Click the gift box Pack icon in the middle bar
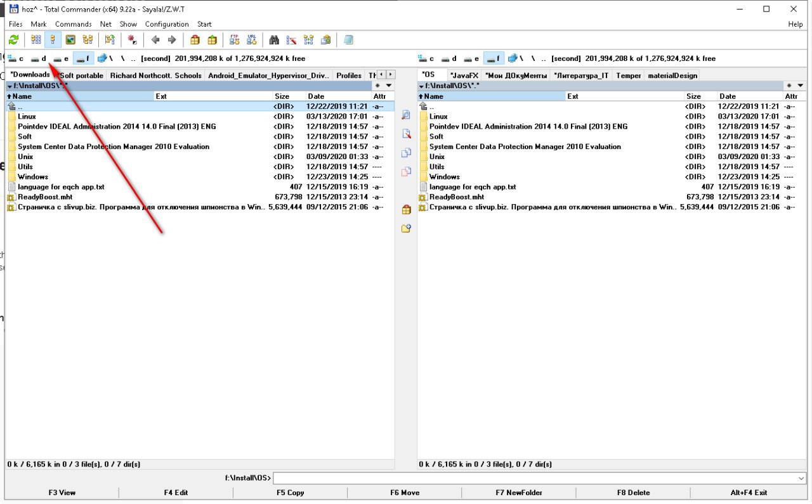Image resolution: width=812 pixels, height=504 pixels. coord(406,209)
